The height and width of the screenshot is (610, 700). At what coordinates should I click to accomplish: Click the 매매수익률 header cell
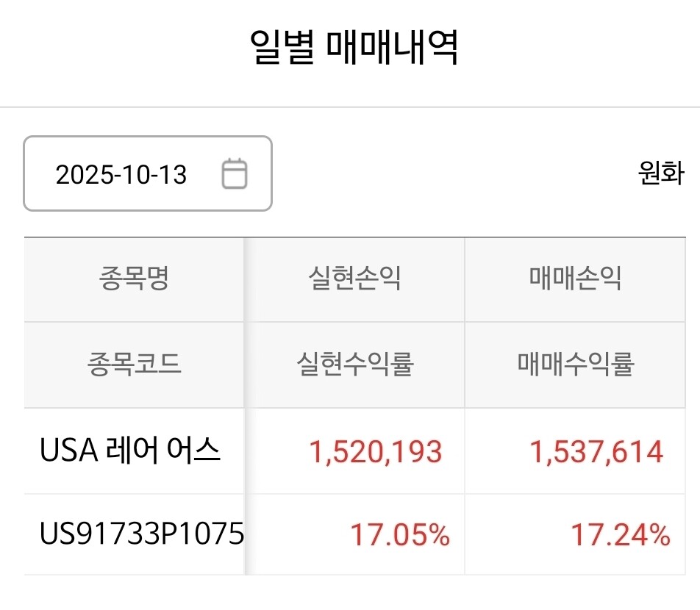[575, 365]
